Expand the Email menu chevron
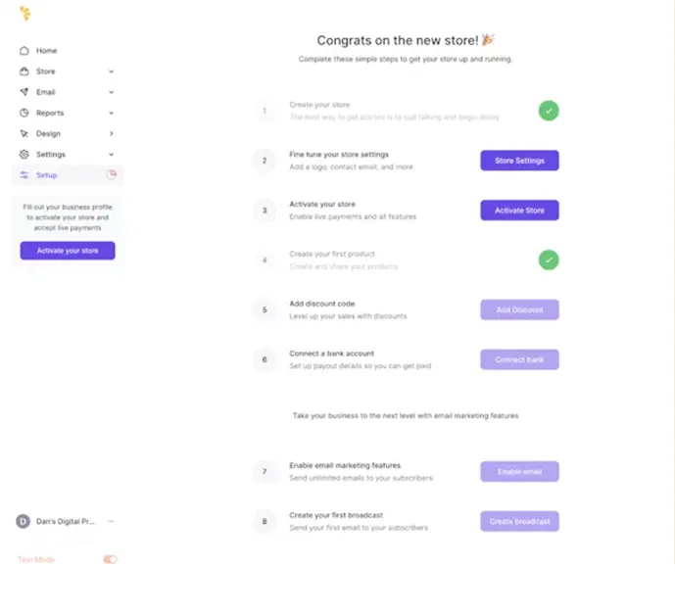675x616 pixels. coord(111,92)
